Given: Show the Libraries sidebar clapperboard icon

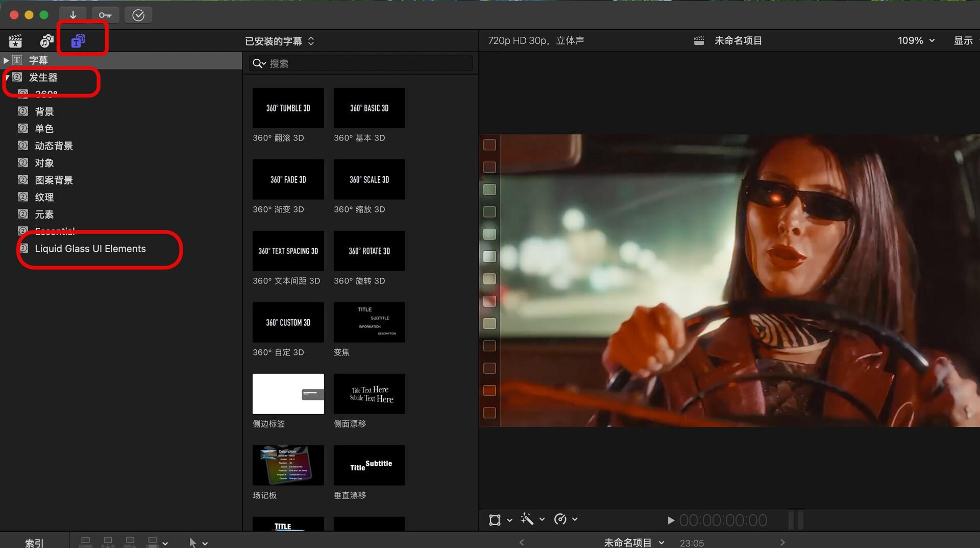Looking at the screenshot, I should [15, 41].
